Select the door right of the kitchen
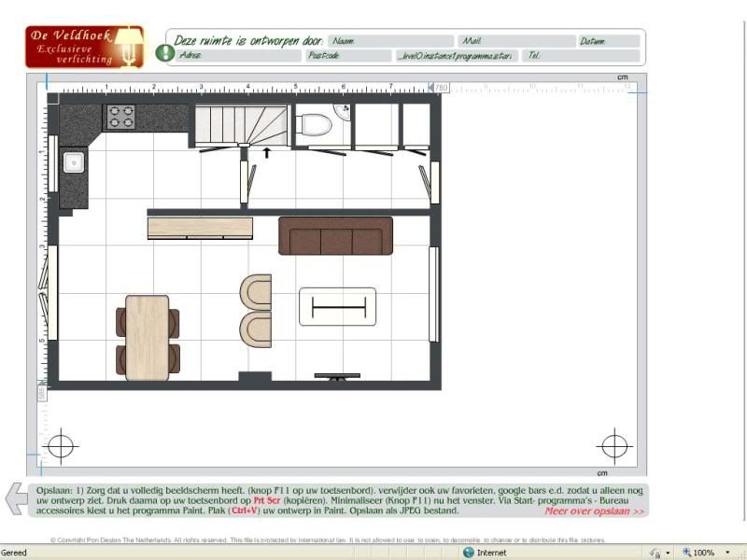The width and height of the screenshot is (747, 560). pos(247,183)
